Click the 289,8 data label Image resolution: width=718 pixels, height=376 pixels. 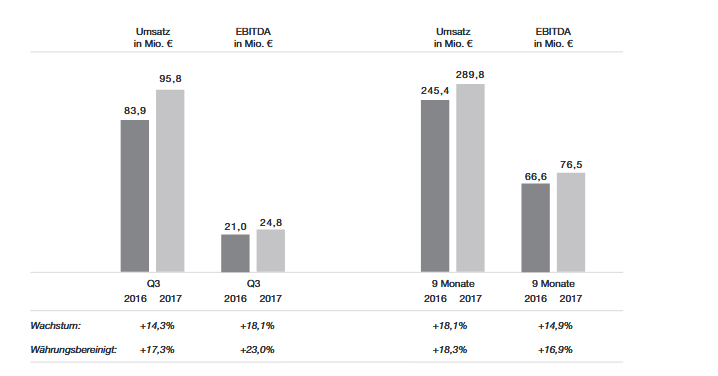[x=470, y=75]
